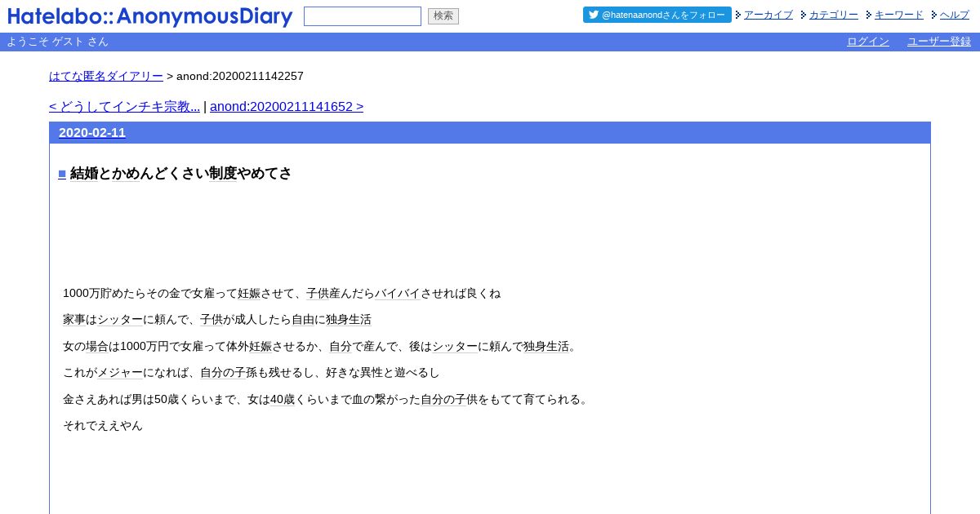Click the blue square permalink icon
The height and width of the screenshot is (514, 980).
coord(62,174)
